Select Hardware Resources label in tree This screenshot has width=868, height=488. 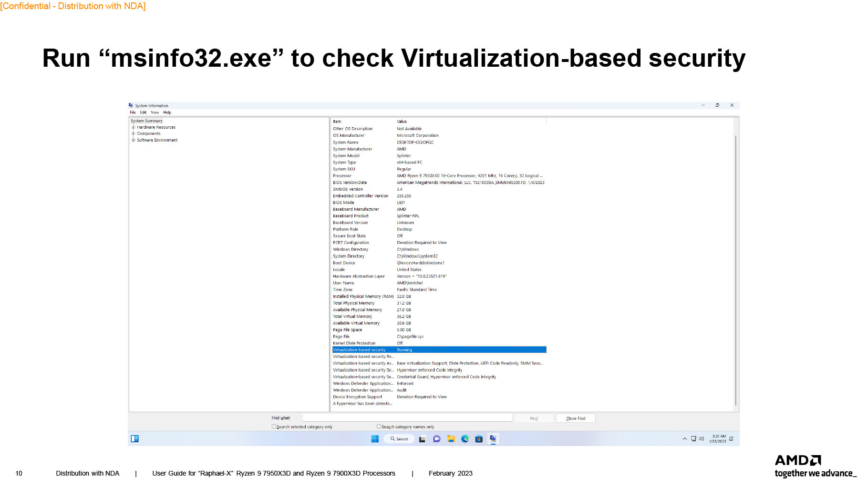(156, 127)
